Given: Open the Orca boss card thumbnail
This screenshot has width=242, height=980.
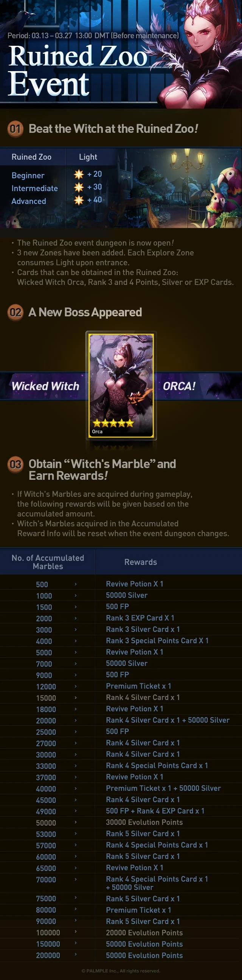Looking at the screenshot, I should pos(121,386).
